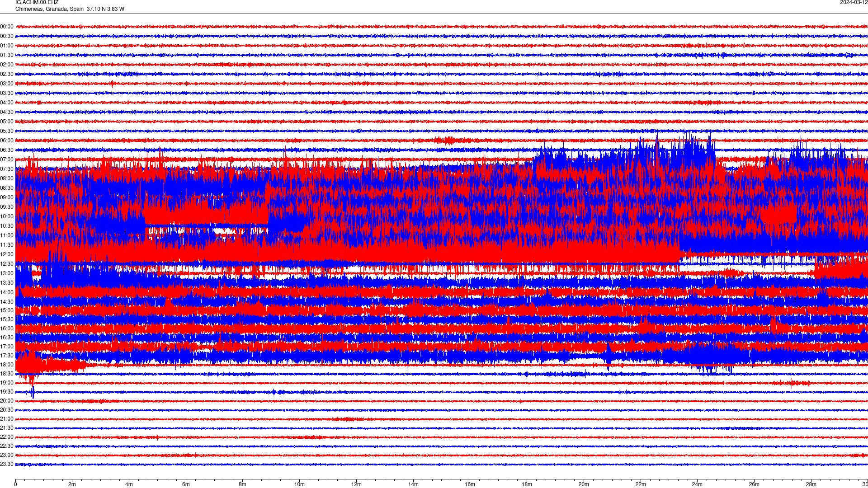Select the 09:00 time row label
This screenshot has width=868, height=488.
(x=7, y=197)
